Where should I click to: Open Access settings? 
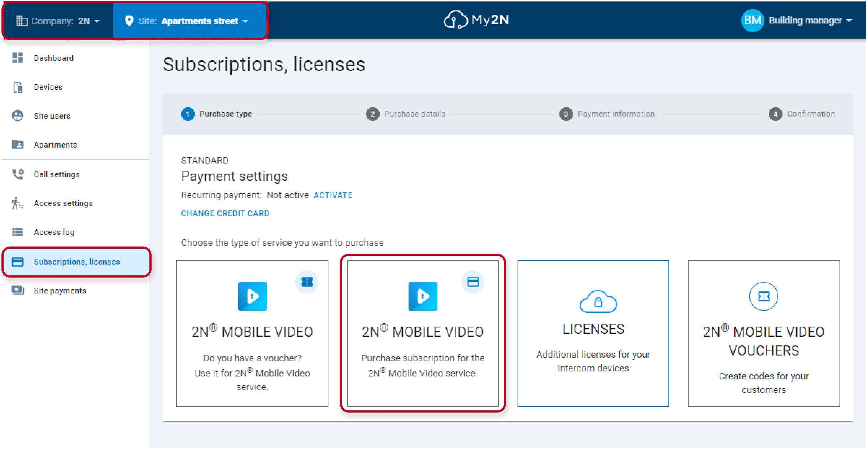click(x=75, y=203)
